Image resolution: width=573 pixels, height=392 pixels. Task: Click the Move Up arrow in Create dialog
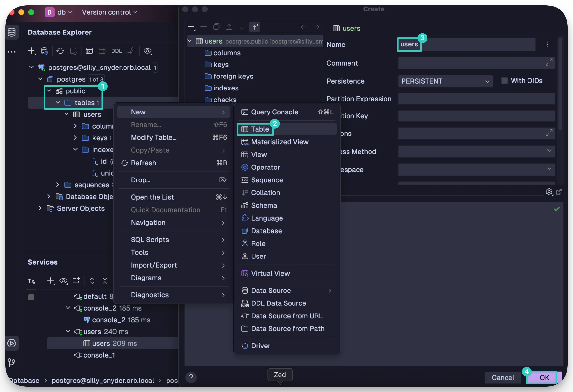[229, 27]
